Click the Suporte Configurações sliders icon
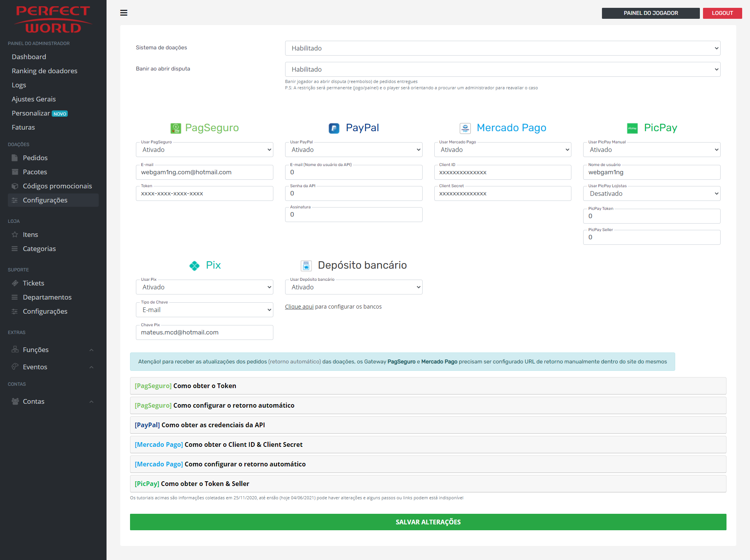This screenshot has width=750, height=560. (15, 311)
